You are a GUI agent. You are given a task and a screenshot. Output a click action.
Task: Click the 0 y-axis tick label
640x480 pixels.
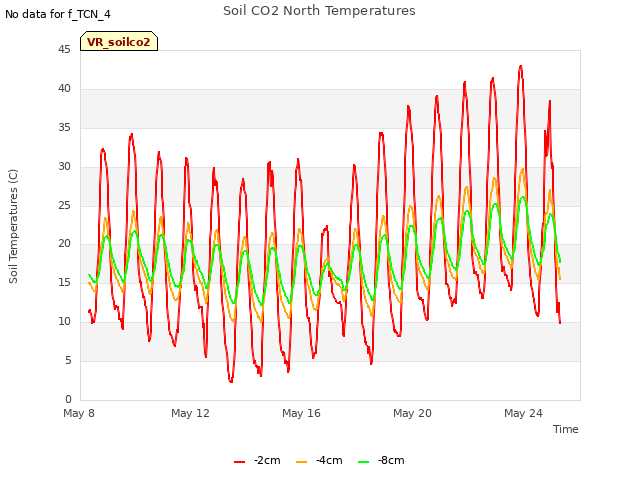click(x=68, y=399)
